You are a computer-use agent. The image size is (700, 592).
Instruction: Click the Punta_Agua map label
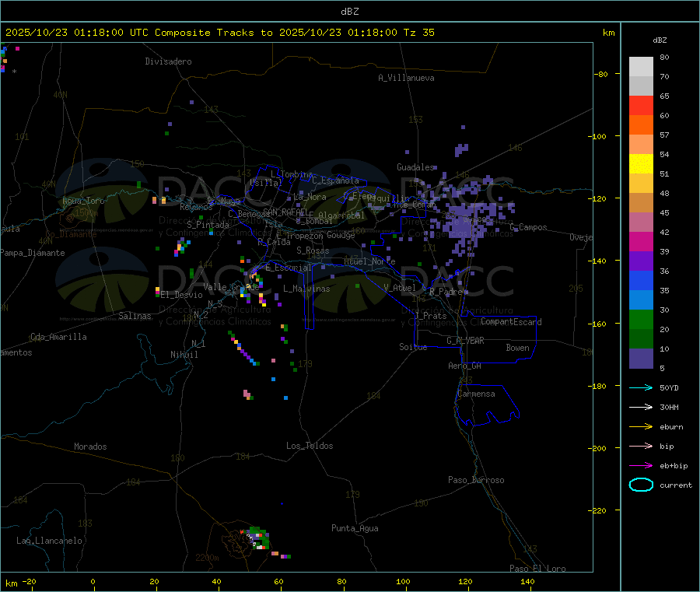click(x=355, y=528)
